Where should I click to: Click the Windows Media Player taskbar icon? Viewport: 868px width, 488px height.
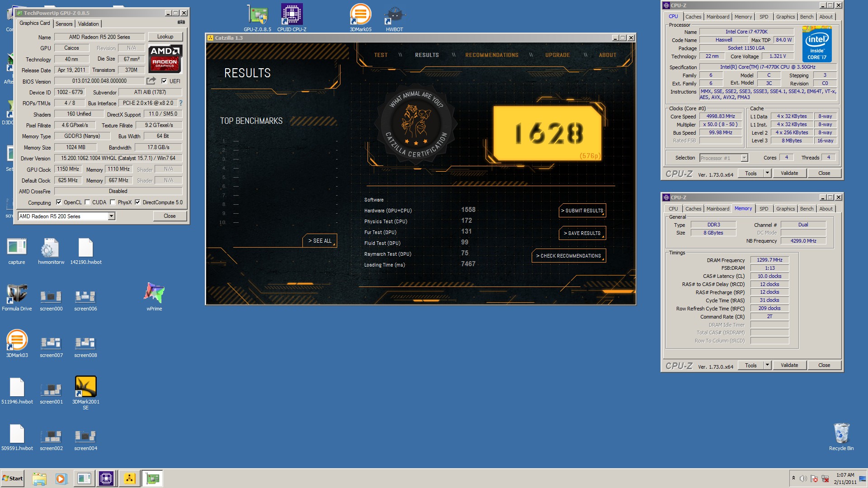(x=61, y=479)
